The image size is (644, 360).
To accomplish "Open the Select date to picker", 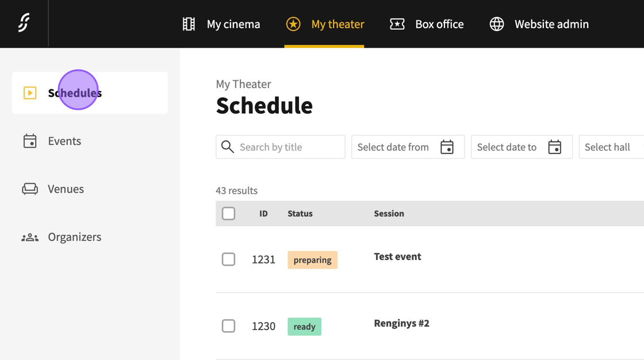I will [x=521, y=147].
